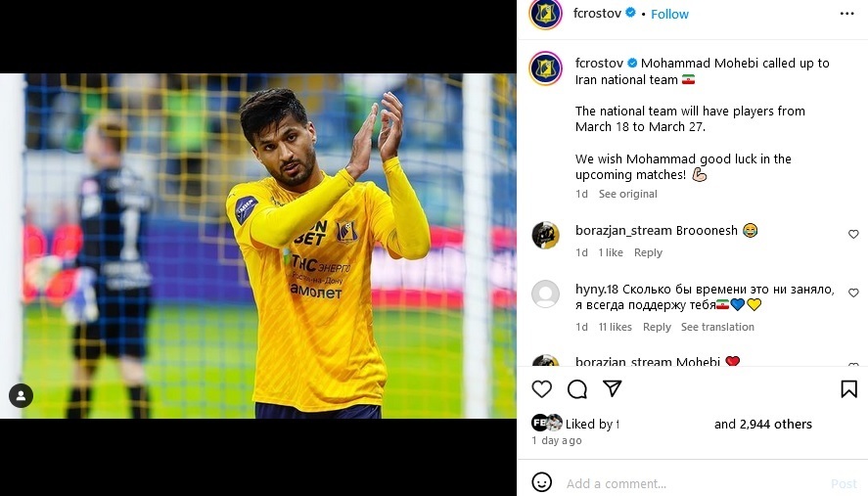868x496 pixels.
Task: Open borazjan_stream's profile avatar
Action: [x=546, y=235]
